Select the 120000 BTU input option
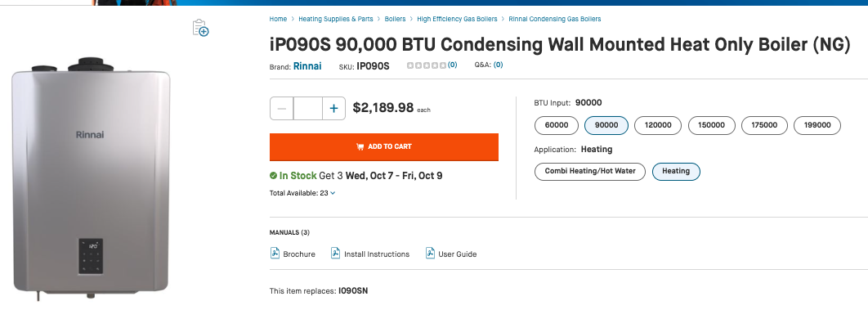This screenshot has width=868, height=310. pos(658,125)
